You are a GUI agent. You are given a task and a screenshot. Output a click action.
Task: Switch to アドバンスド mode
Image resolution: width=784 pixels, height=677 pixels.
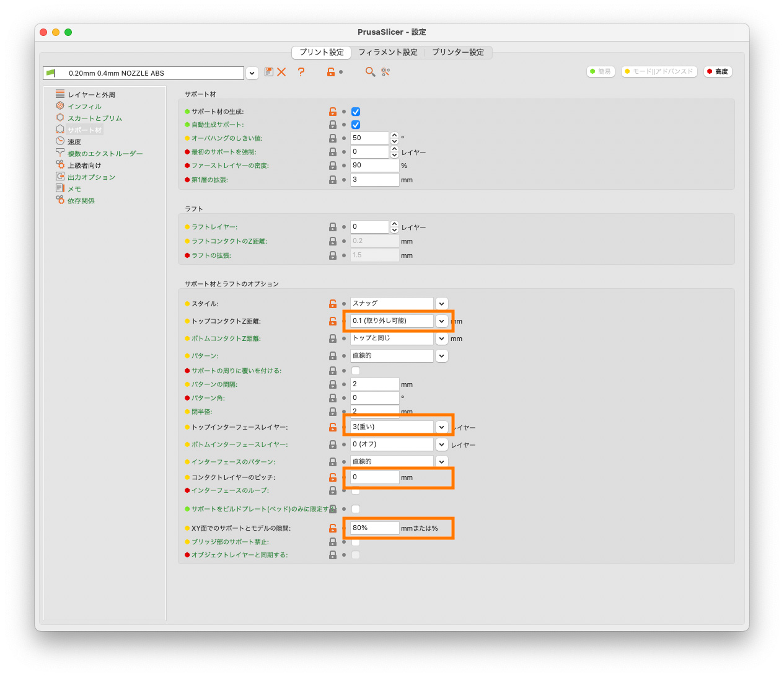click(659, 72)
